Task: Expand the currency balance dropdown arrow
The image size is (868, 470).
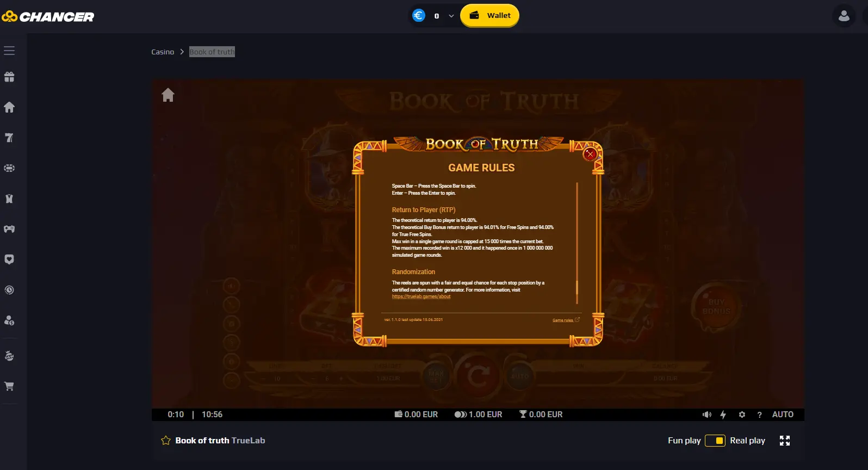Action: pyautogui.click(x=451, y=16)
